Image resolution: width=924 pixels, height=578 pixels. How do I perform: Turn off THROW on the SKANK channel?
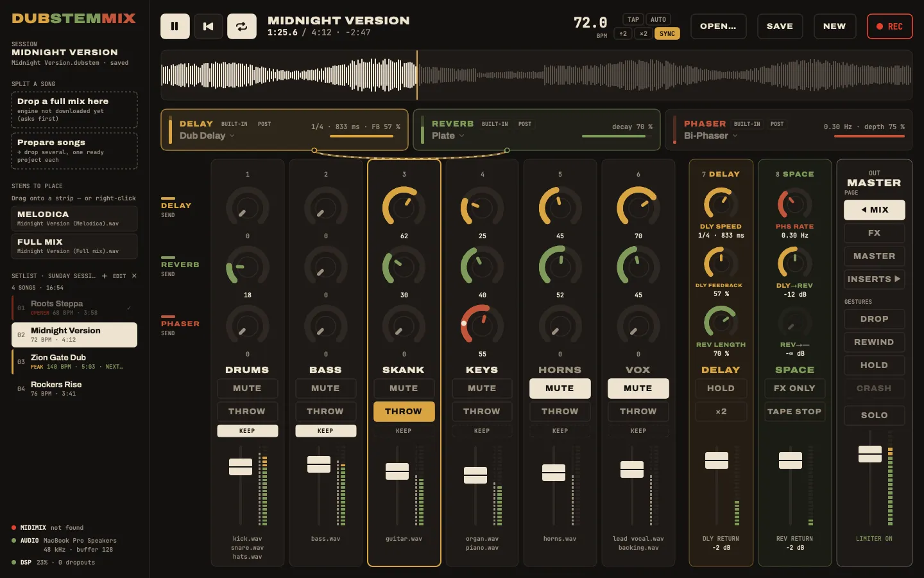[x=404, y=412]
